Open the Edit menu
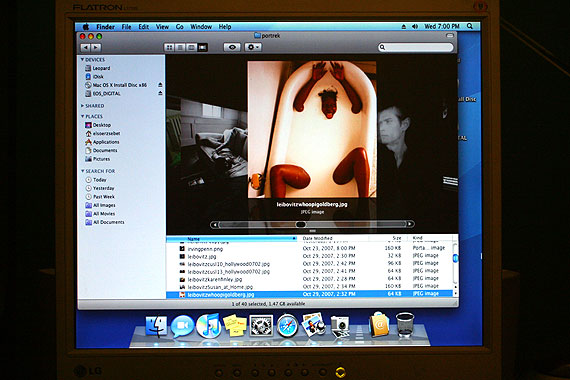 click(x=144, y=27)
